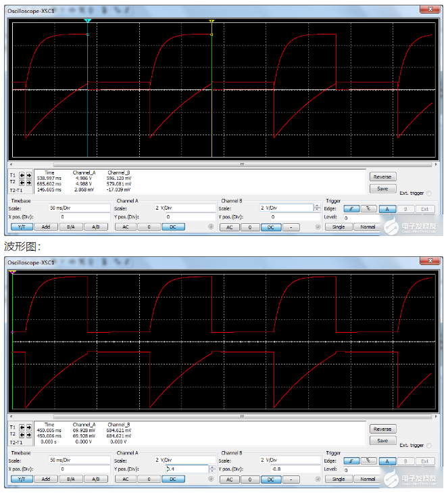Screen dimensions: 448x493
Task: Click Timebase Scale field in lower oscilloscope
Action: pos(80,460)
